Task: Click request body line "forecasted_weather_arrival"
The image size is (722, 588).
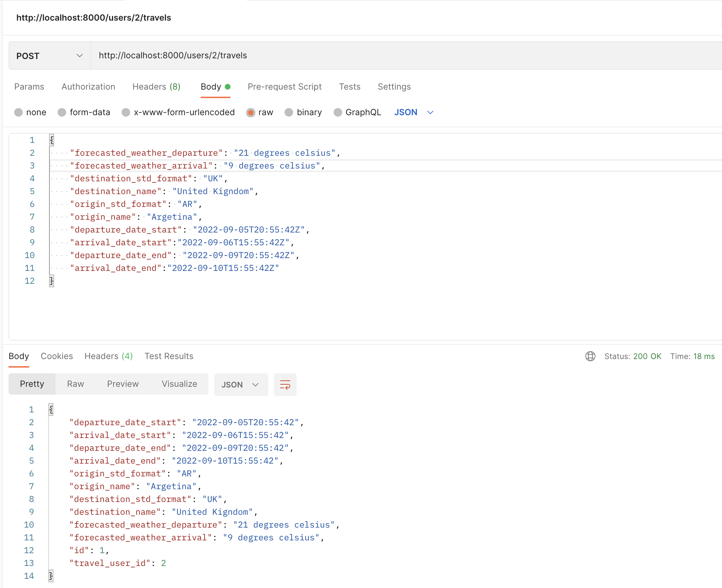Action: click(197, 166)
